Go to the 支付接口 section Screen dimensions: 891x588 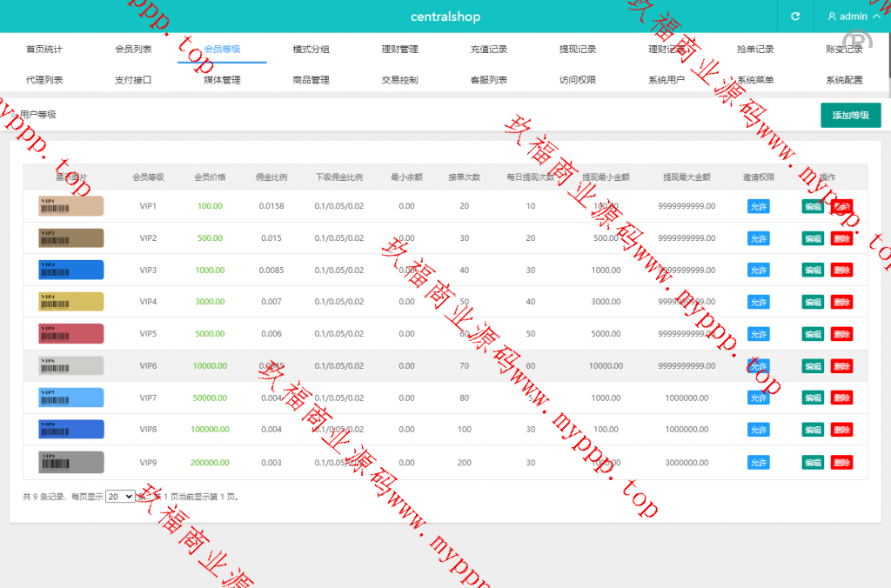[133, 80]
